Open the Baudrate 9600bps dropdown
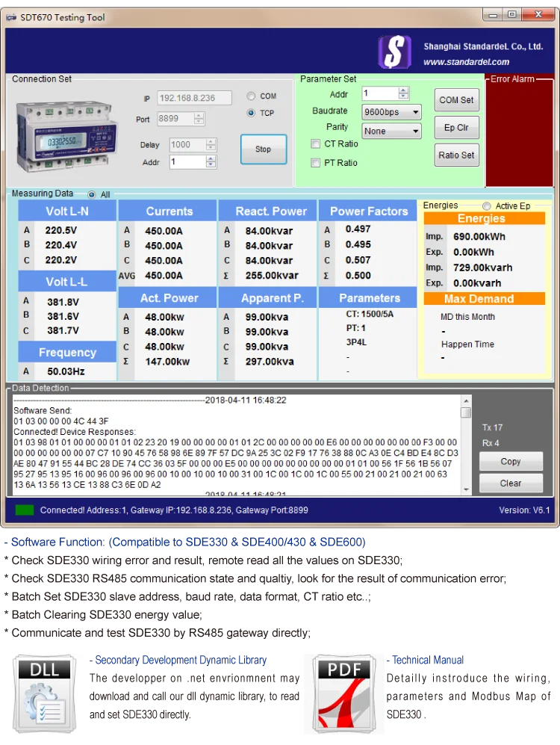Viewport: 560px width, 745px height. (391, 111)
